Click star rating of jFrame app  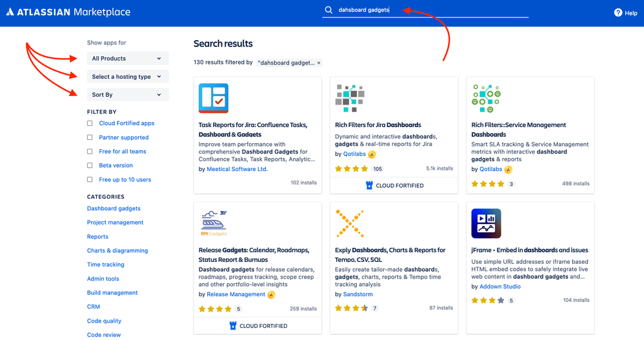(x=488, y=301)
